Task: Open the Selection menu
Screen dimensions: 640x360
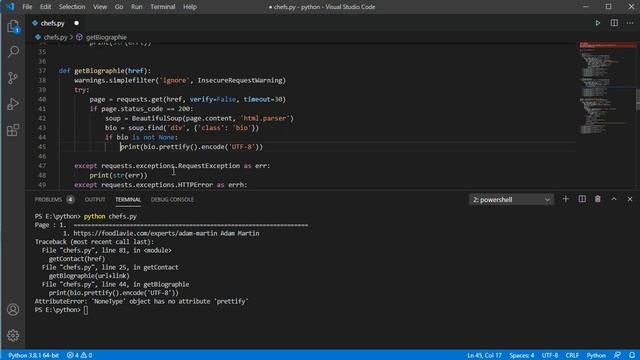Action: pyautogui.click(x=72, y=7)
